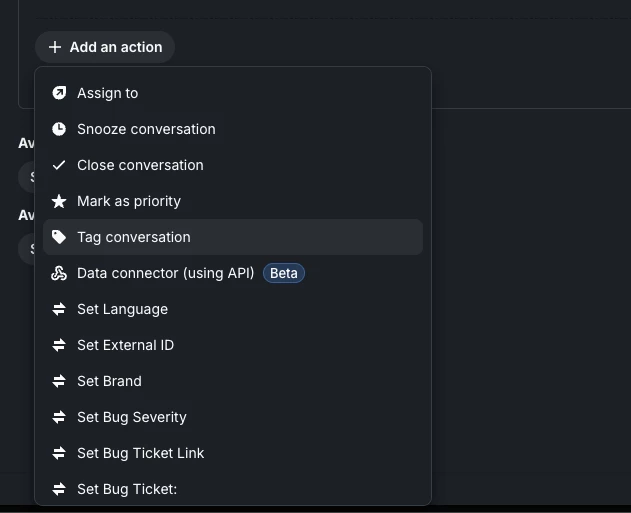The image size is (631, 513).
Task: Click the Set External ID swap icon
Action: pyautogui.click(x=59, y=345)
